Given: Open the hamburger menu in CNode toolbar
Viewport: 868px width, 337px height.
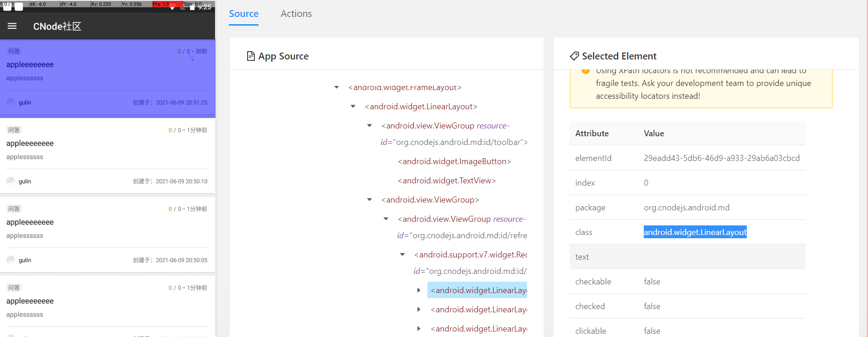Looking at the screenshot, I should click(x=12, y=26).
